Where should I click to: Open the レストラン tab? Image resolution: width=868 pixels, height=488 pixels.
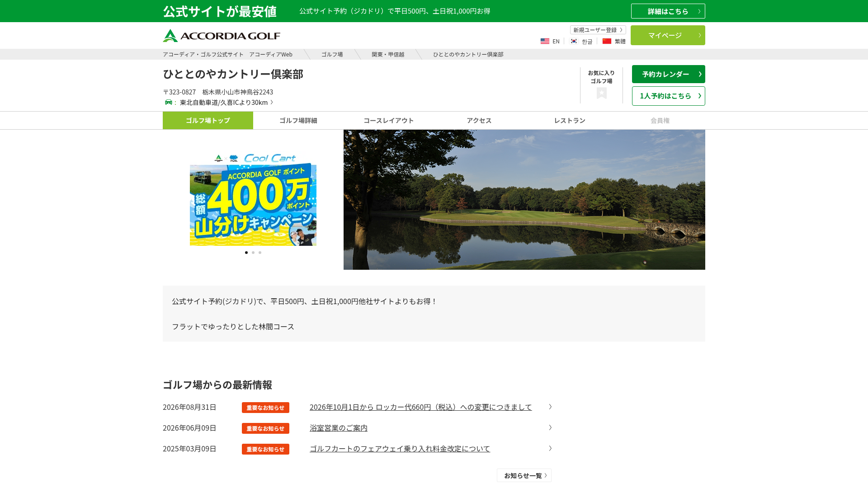(x=570, y=121)
